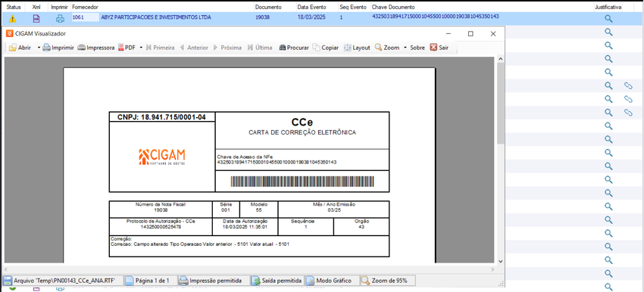This screenshot has width=644, height=292.
Task: Search the document using Procurar
Action: [x=294, y=48]
